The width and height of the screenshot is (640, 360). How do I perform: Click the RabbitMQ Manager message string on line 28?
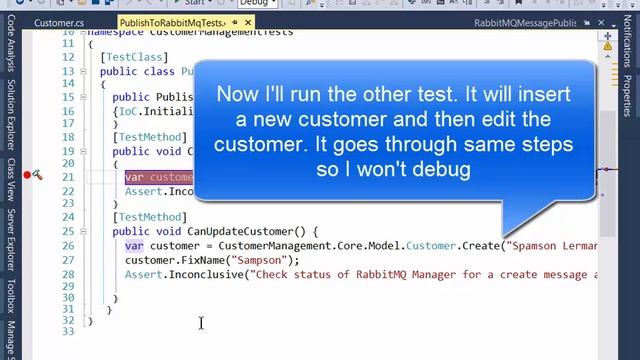[424, 275]
